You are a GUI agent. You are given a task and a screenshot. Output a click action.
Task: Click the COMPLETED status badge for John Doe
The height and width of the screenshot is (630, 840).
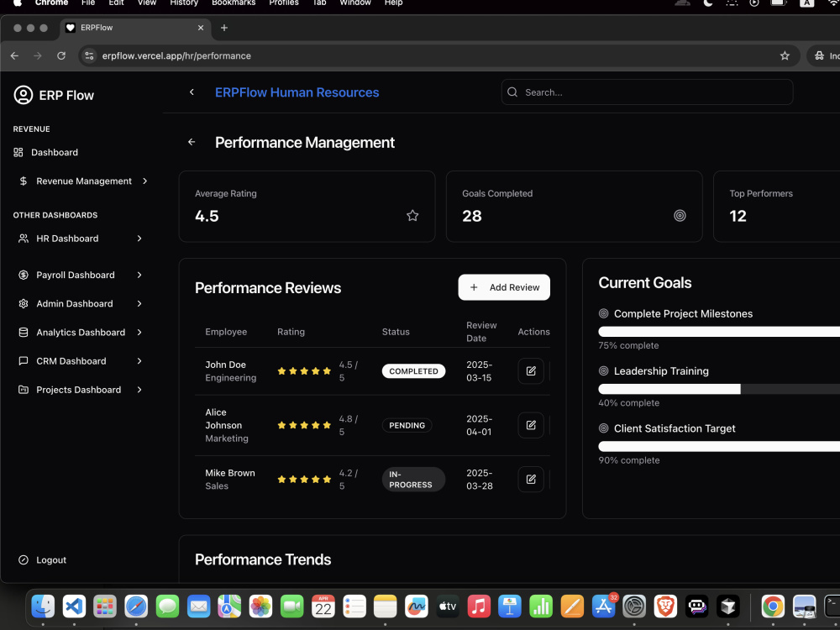[x=413, y=370]
